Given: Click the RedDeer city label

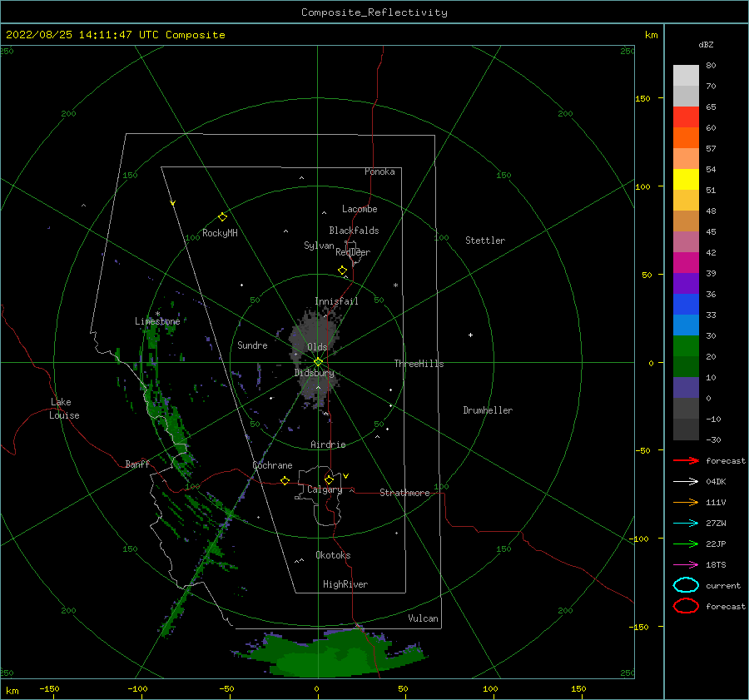Looking at the screenshot, I should [x=353, y=252].
